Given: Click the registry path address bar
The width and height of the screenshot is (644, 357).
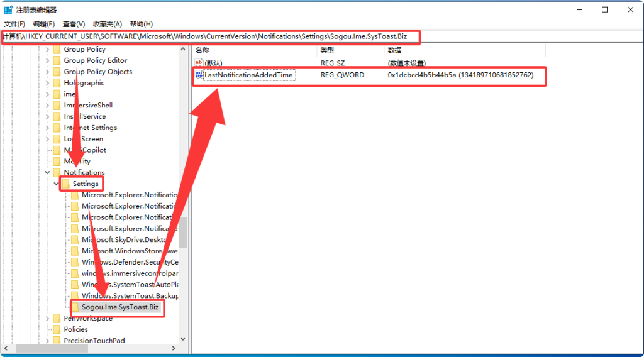Looking at the screenshot, I should coord(322,36).
